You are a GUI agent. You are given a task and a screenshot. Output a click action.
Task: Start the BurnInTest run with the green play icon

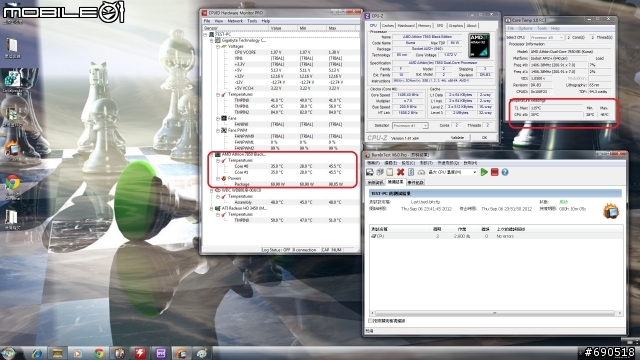484,172
